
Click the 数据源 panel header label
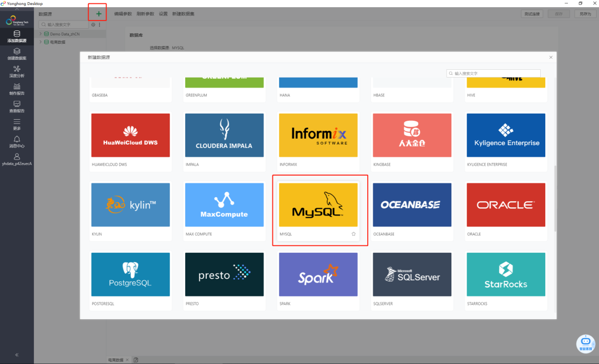point(45,14)
